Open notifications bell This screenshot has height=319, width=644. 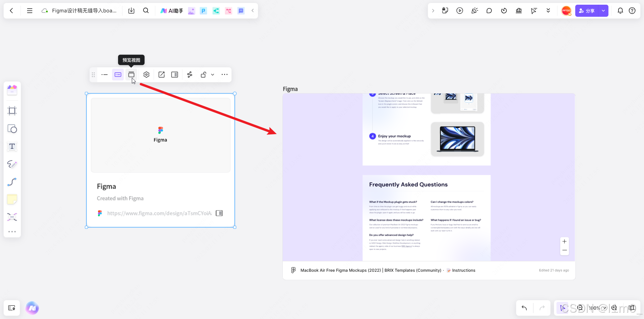tap(620, 11)
